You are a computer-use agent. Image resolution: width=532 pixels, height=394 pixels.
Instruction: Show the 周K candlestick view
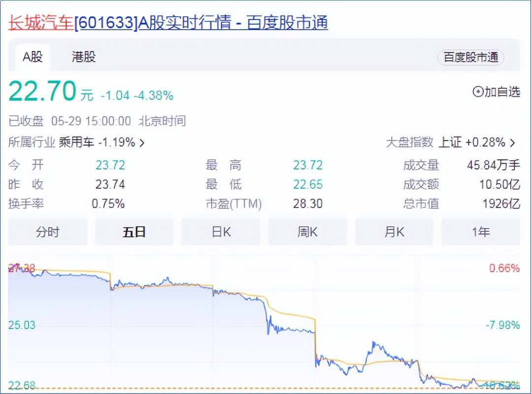[307, 232]
